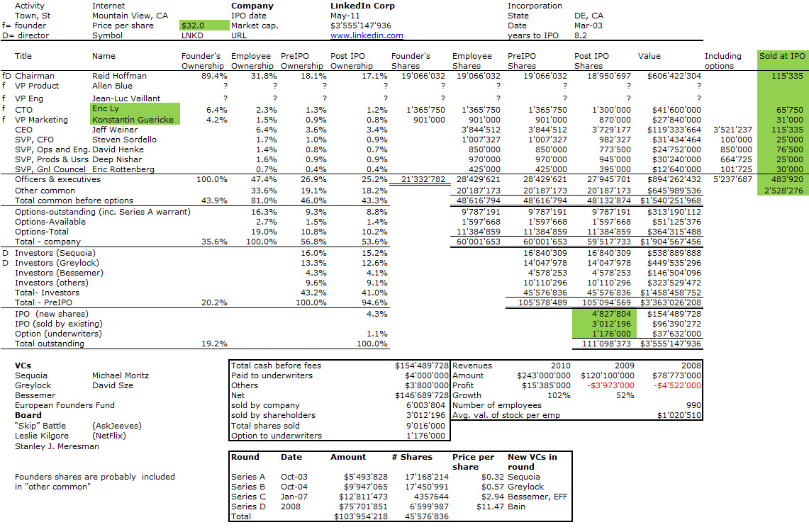Open the www.linkedin.com URL link
Screen dimensions: 809x532
click(x=367, y=35)
